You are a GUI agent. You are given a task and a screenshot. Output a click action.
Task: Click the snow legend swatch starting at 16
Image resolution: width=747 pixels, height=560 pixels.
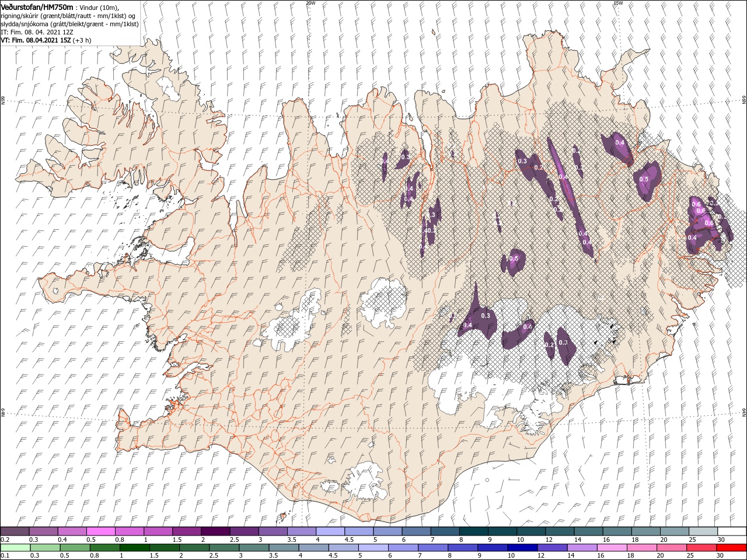(x=616, y=531)
